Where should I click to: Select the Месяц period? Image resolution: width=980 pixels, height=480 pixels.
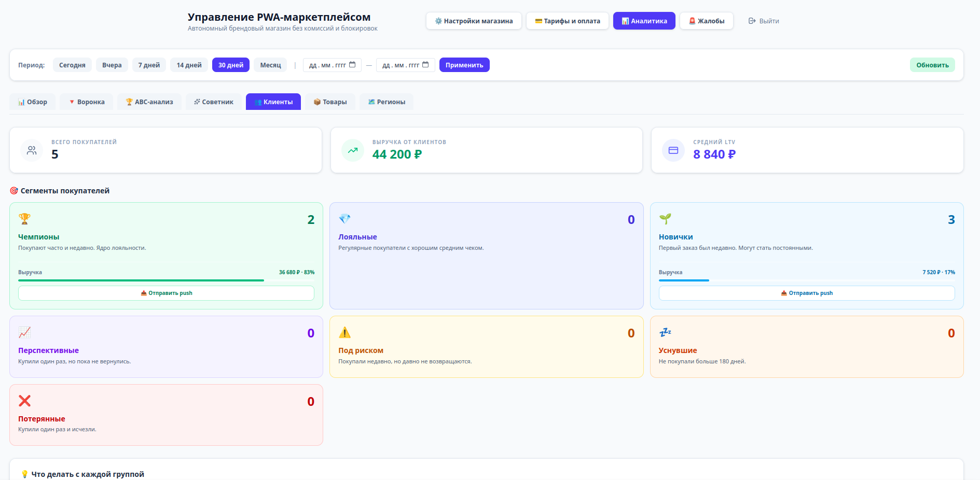(x=270, y=65)
